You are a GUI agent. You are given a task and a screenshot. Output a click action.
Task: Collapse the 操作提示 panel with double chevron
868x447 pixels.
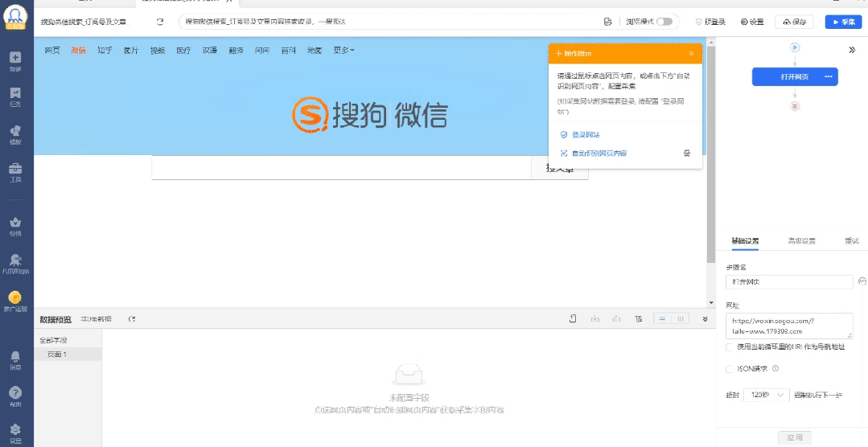(x=691, y=54)
